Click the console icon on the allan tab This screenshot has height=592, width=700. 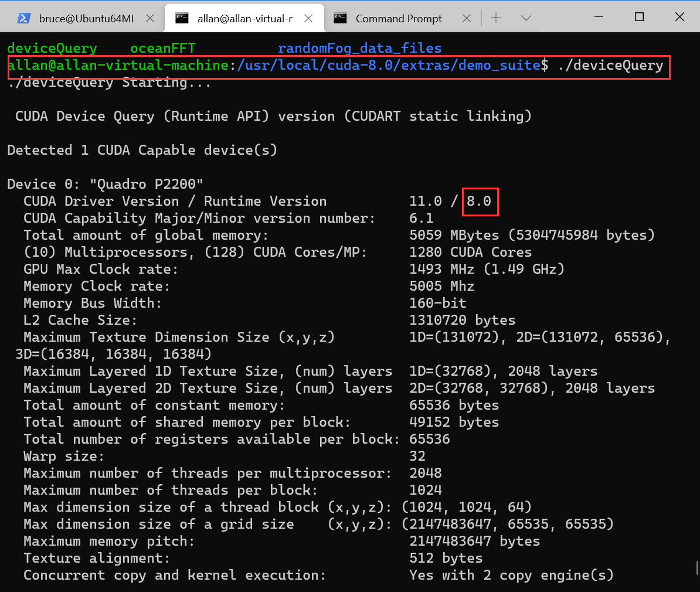182,18
